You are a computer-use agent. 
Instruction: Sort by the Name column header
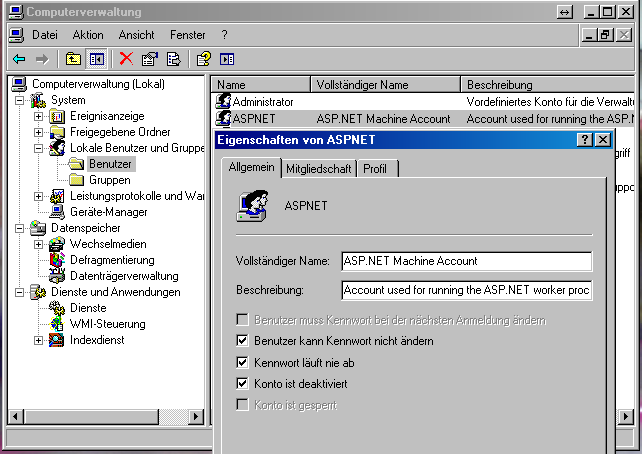click(x=261, y=84)
